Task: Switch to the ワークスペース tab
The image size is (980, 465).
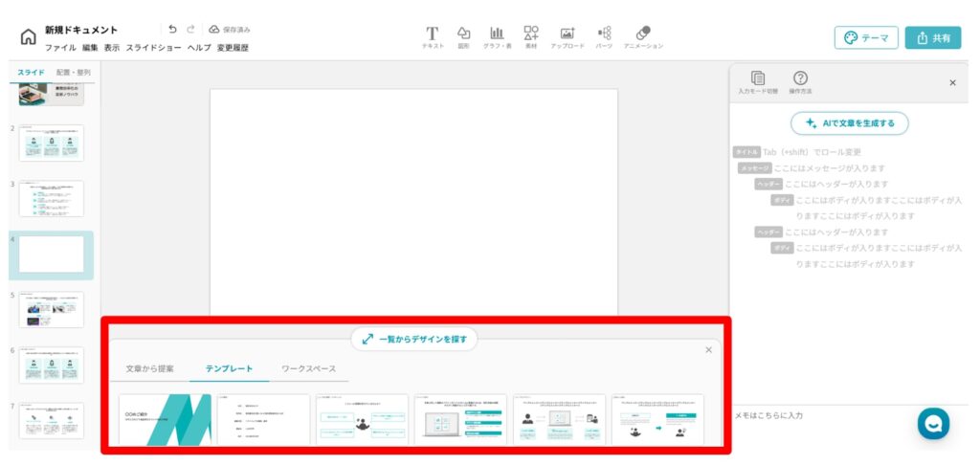Action: (308, 368)
